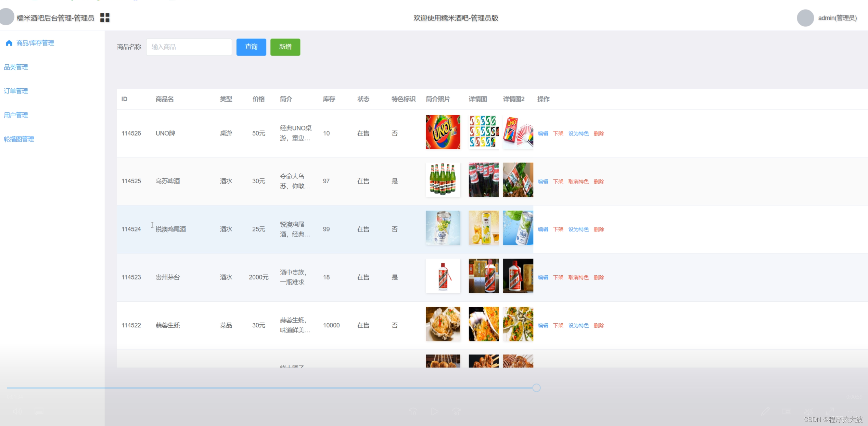Click 下架 for 蒜蓉生蚝
The width and height of the screenshot is (868, 426).
click(x=558, y=325)
